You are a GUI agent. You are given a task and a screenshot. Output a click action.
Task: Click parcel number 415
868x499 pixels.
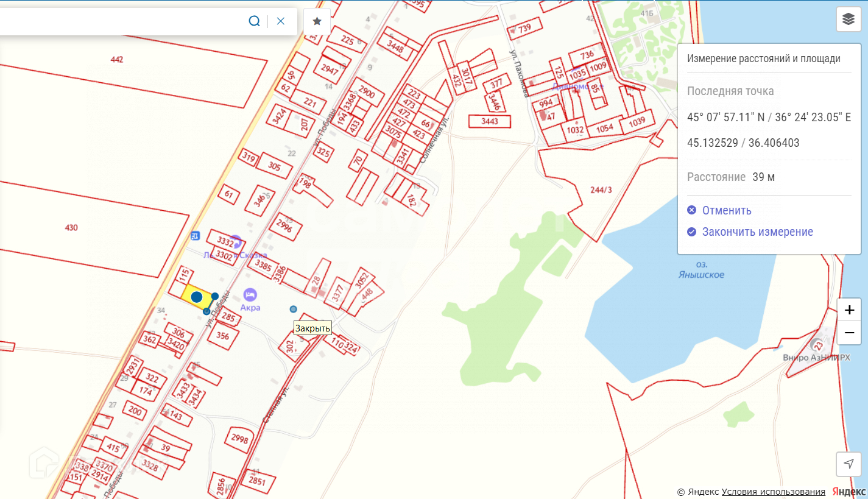[x=113, y=448]
